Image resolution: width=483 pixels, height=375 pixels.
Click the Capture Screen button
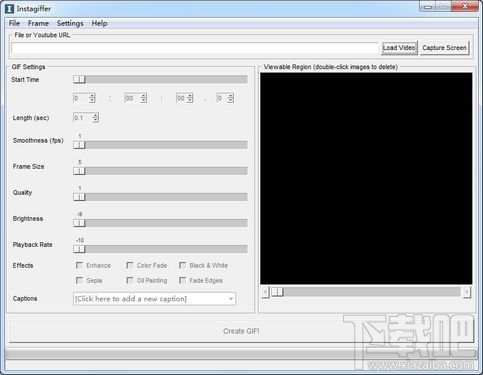pyautogui.click(x=444, y=48)
